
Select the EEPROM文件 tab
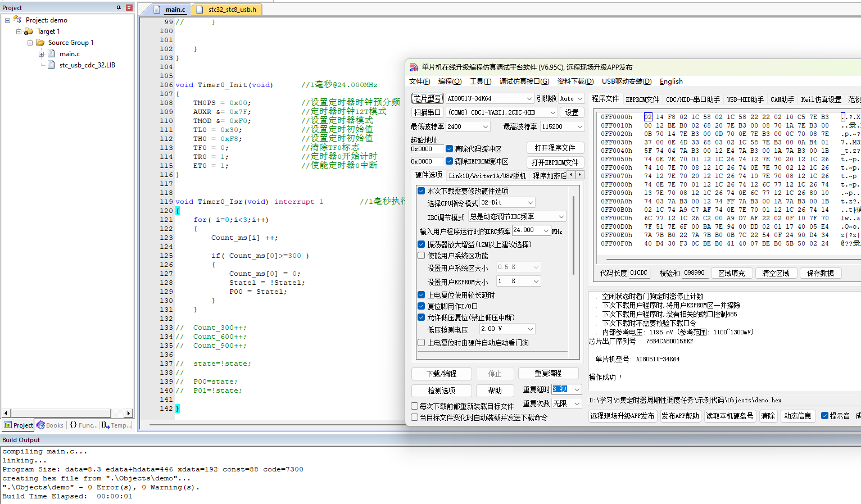(x=642, y=99)
